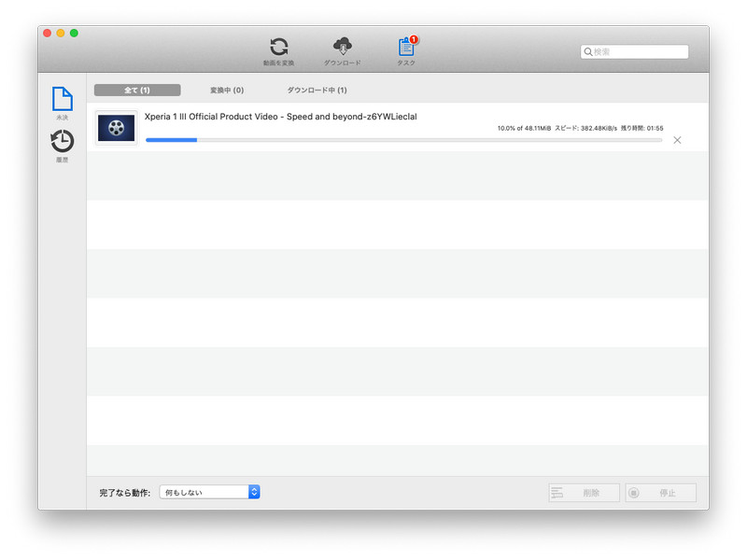Select the pending (未決) document icon in sidebar

[63, 99]
